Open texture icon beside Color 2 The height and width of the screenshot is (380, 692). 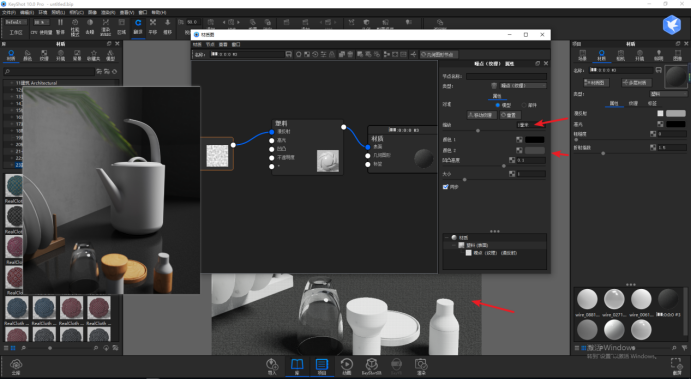click(x=519, y=150)
